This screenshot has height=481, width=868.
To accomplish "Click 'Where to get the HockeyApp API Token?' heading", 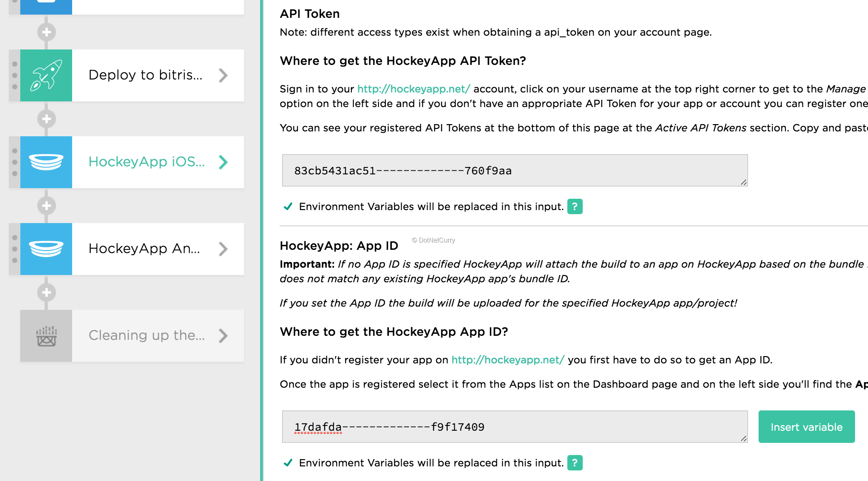I will coord(403,61).
